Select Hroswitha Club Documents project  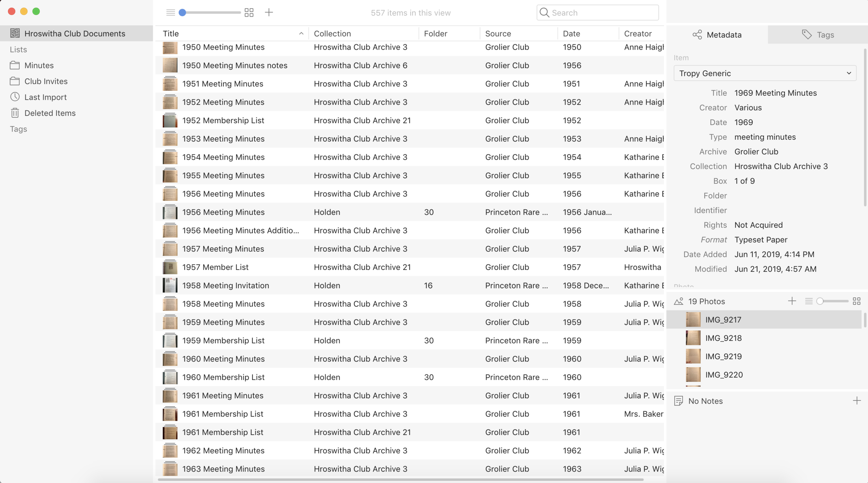pos(76,33)
